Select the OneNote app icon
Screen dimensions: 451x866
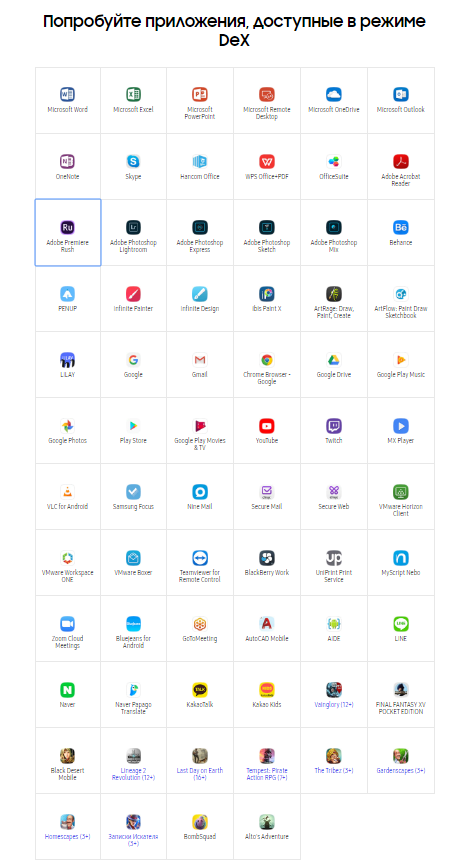coord(67,162)
